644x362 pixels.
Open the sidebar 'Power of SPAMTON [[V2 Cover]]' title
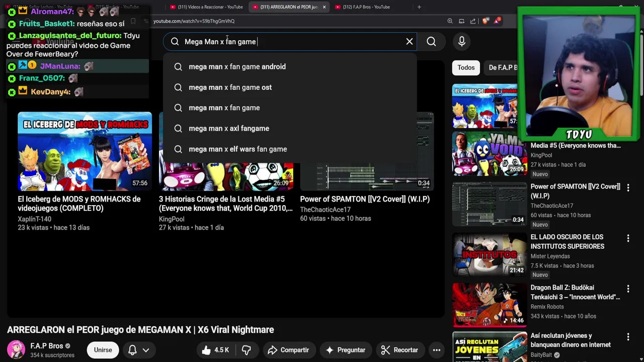pos(576,191)
